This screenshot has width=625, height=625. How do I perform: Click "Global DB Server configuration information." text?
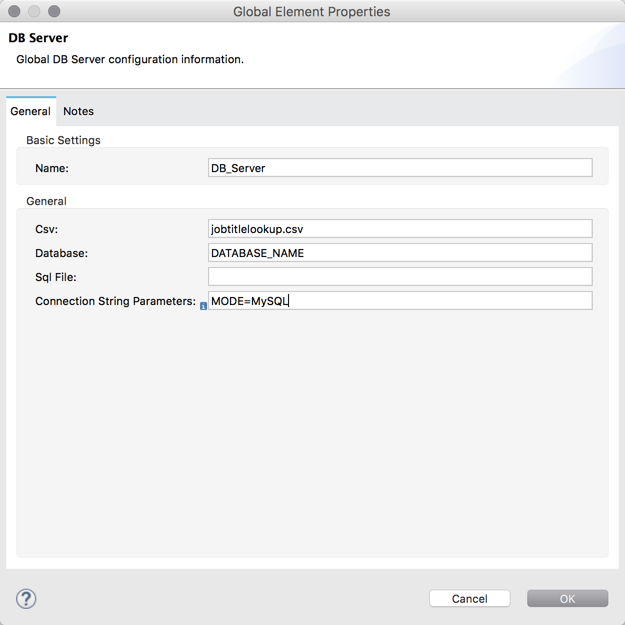click(x=130, y=59)
